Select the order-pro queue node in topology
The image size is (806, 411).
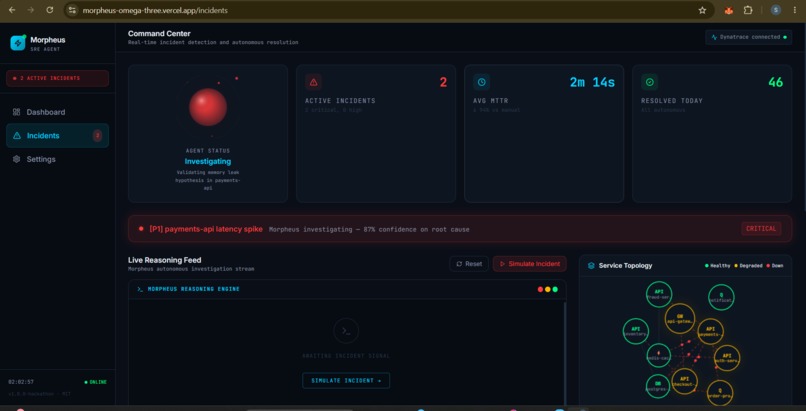(x=720, y=394)
